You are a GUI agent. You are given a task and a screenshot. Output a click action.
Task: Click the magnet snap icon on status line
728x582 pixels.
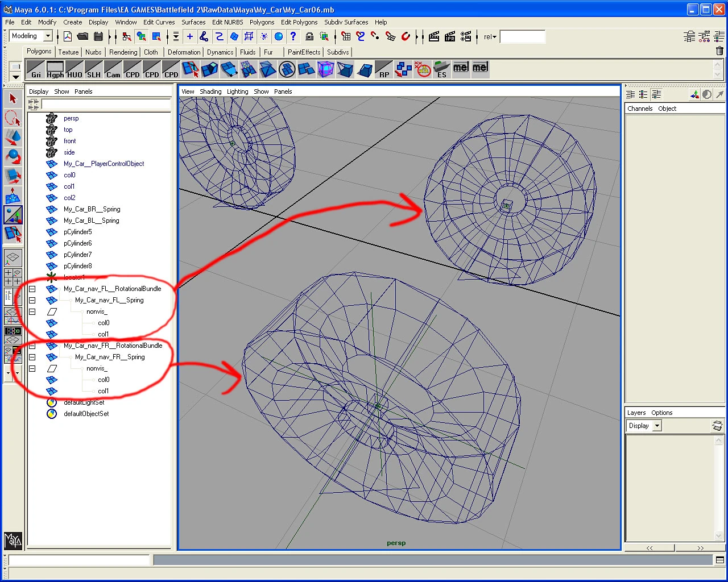coord(406,37)
